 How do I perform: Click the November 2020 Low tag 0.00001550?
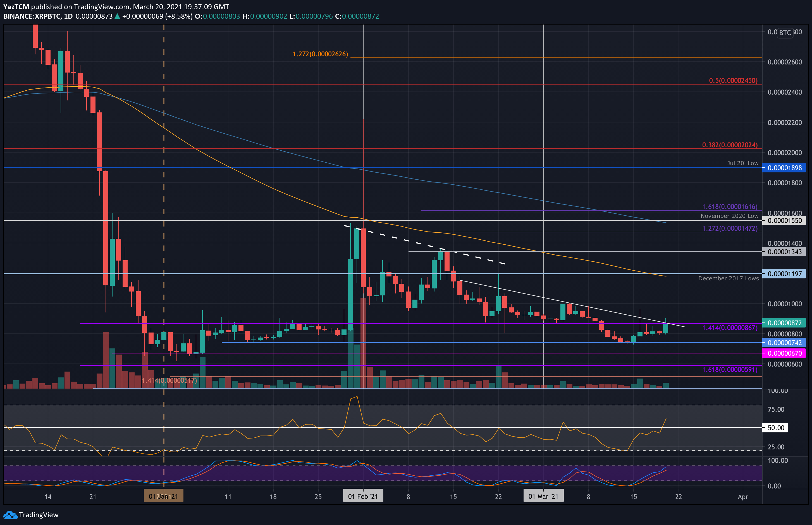(784, 221)
